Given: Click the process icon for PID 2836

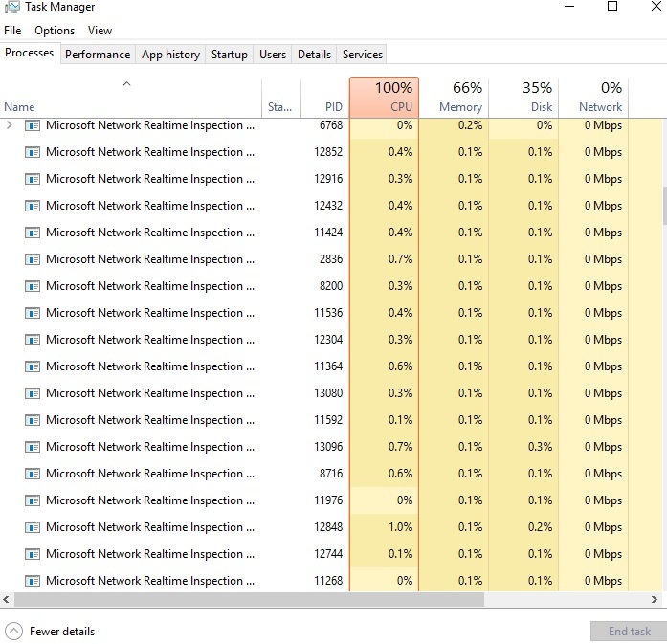Looking at the screenshot, I should 33,259.
